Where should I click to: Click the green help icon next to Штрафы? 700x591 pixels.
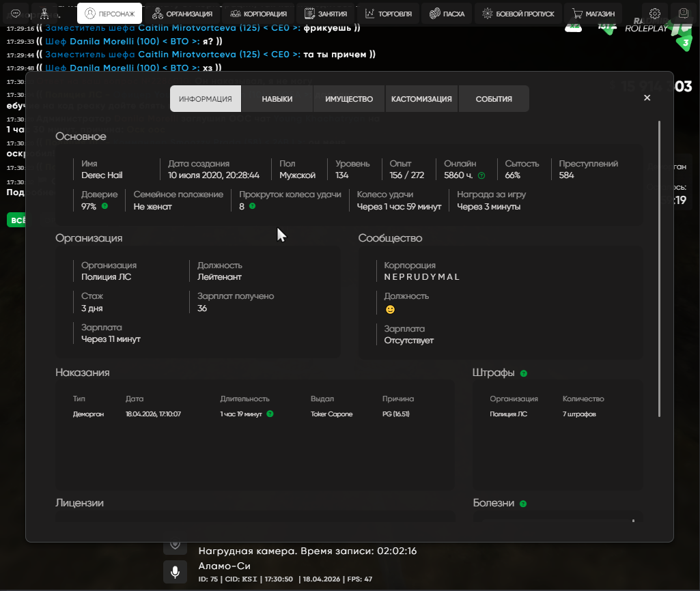[x=524, y=373]
